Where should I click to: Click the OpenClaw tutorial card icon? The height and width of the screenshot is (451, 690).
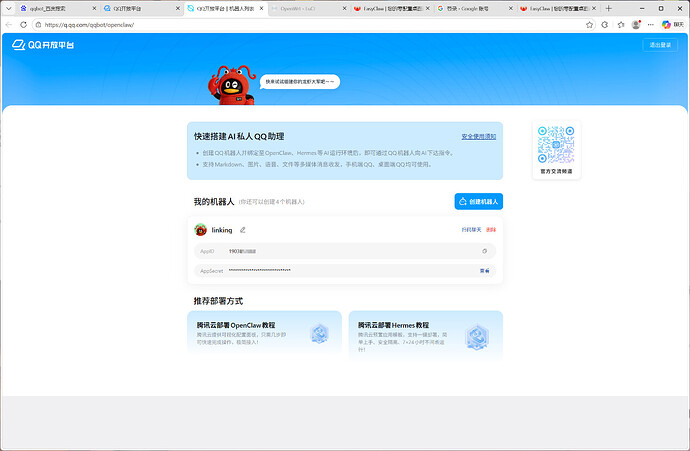(320, 334)
